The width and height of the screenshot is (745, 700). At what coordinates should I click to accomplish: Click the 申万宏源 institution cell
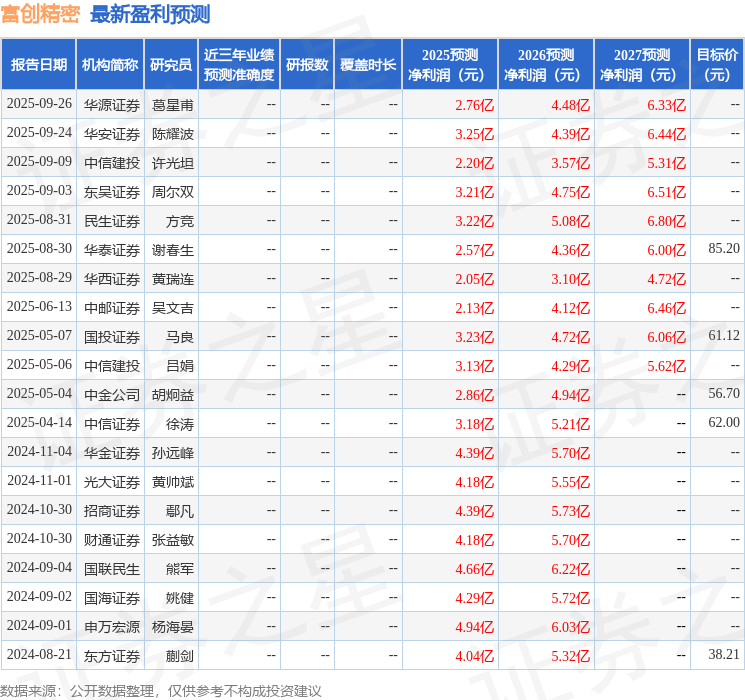tap(112, 626)
